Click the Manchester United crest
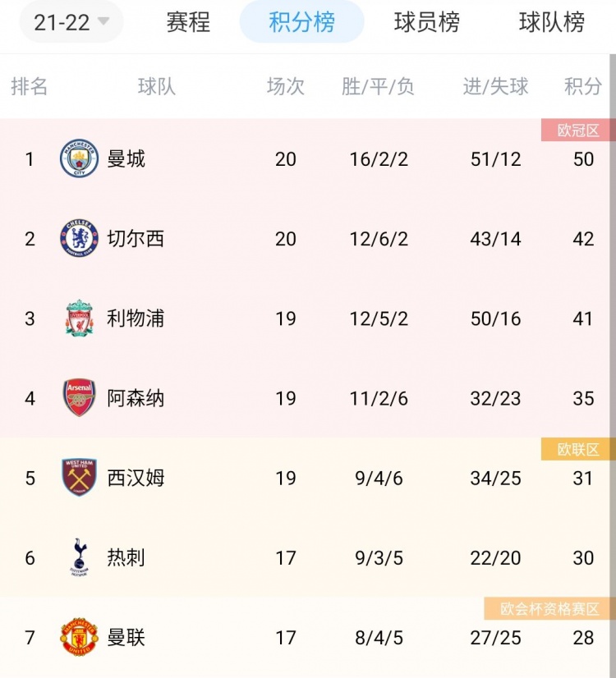 (79, 637)
